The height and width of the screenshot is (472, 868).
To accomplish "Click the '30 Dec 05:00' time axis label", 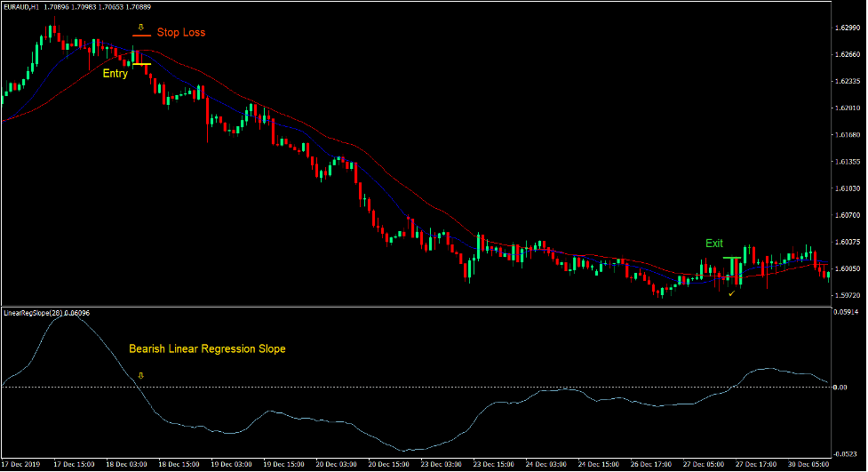I will [x=810, y=465].
